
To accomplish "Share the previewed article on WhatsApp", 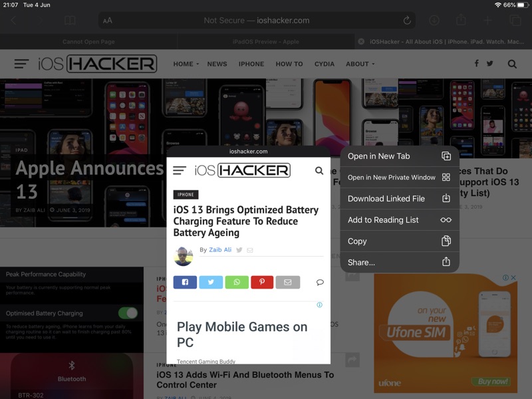I will point(237,282).
